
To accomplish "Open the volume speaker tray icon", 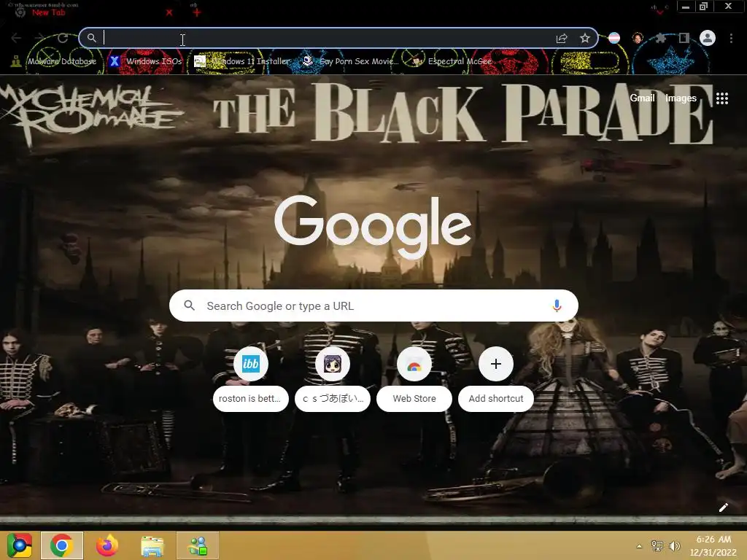I will tap(675, 545).
